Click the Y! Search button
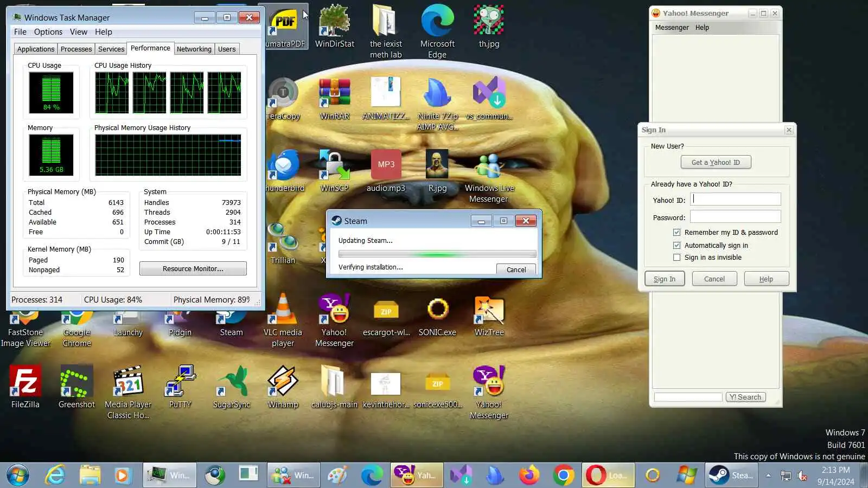 pos(745,397)
